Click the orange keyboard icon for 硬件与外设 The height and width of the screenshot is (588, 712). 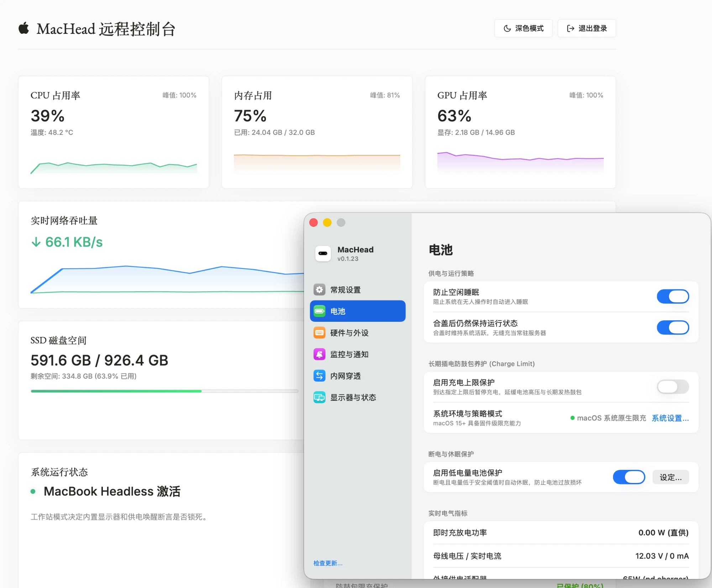pyautogui.click(x=319, y=333)
